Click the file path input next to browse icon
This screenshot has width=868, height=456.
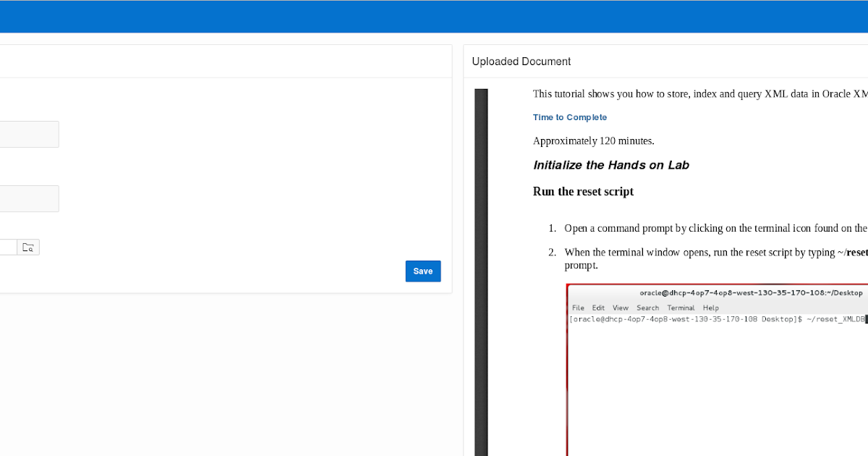pyautogui.click(x=6, y=247)
